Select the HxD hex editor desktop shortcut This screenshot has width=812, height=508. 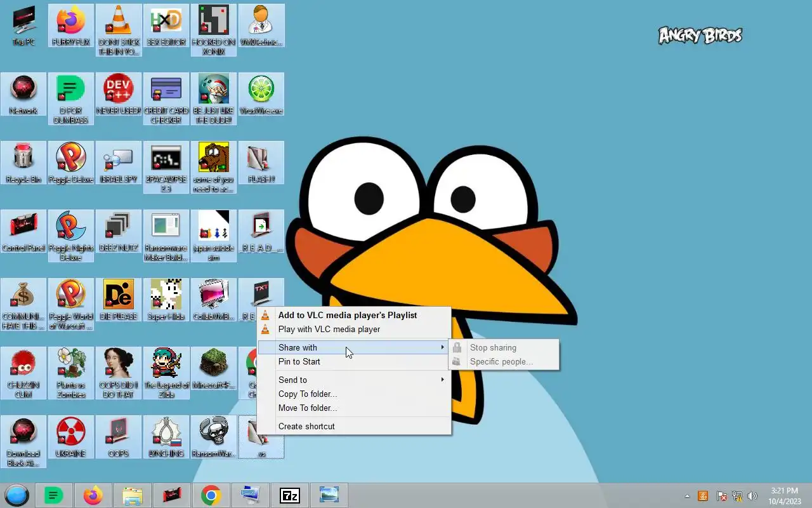[166, 26]
